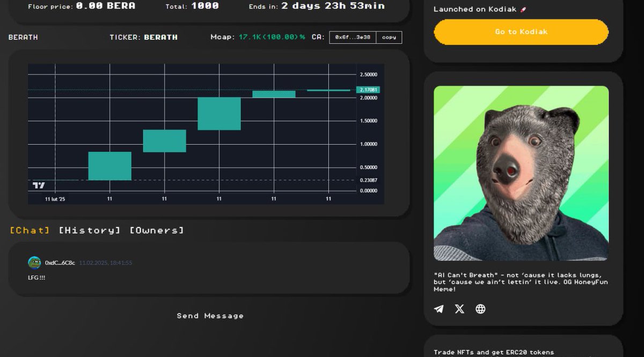644x357 pixels.
Task: Click the 0.23087 price axis label
Action: [x=368, y=180]
